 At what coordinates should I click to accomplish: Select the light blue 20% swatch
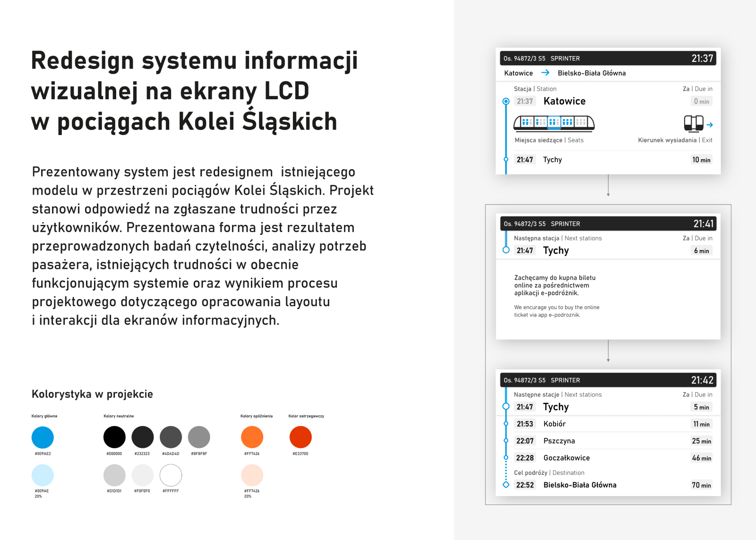(x=43, y=475)
